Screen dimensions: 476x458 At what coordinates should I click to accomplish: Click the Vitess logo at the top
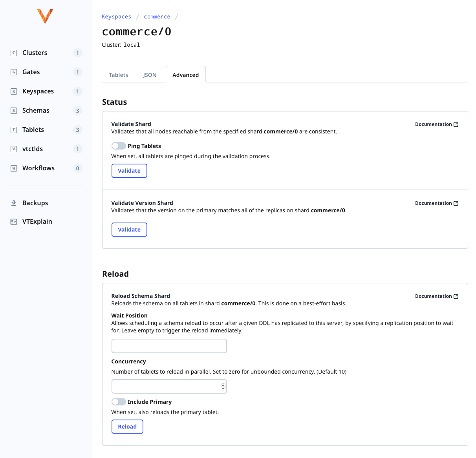[45, 16]
